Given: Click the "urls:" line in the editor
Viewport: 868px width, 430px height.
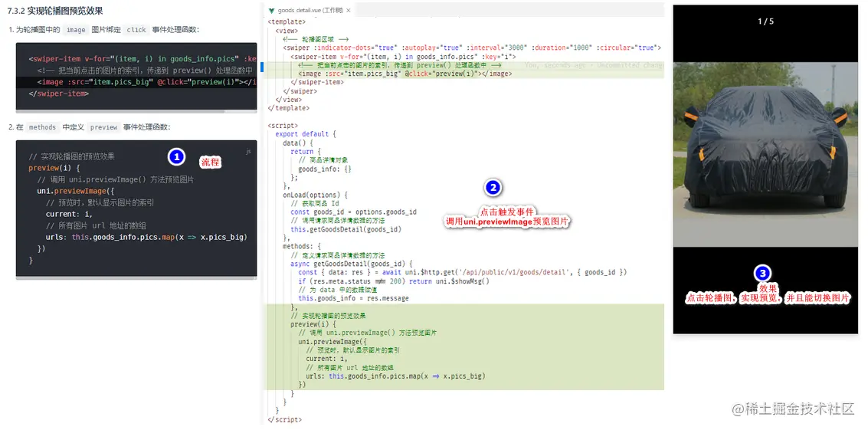Looking at the screenshot, I should [x=395, y=376].
